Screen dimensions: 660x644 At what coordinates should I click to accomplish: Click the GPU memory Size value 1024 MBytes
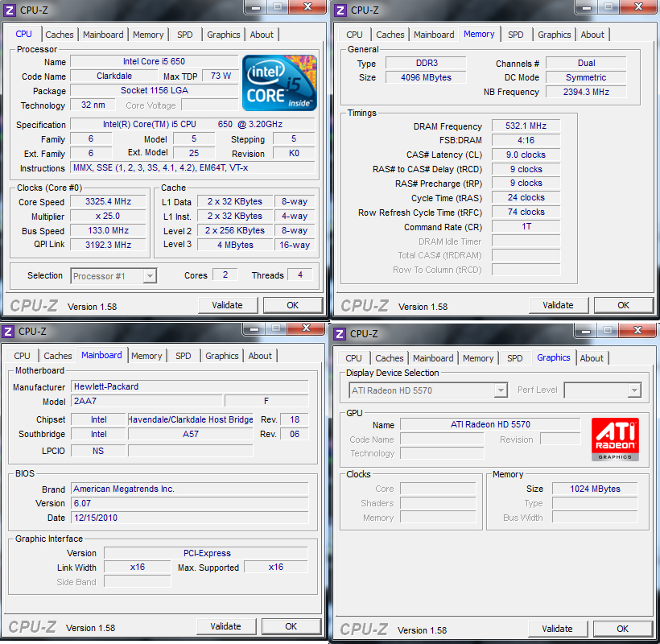coord(595,489)
